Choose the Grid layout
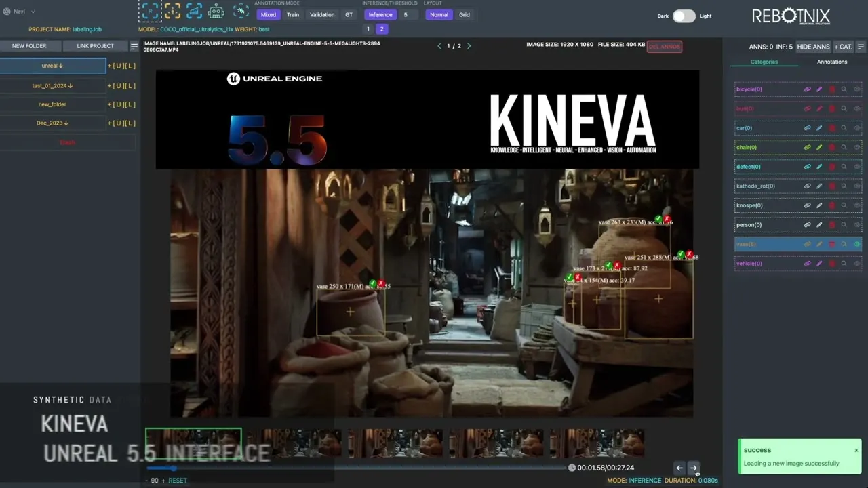The image size is (868, 488). click(465, 14)
